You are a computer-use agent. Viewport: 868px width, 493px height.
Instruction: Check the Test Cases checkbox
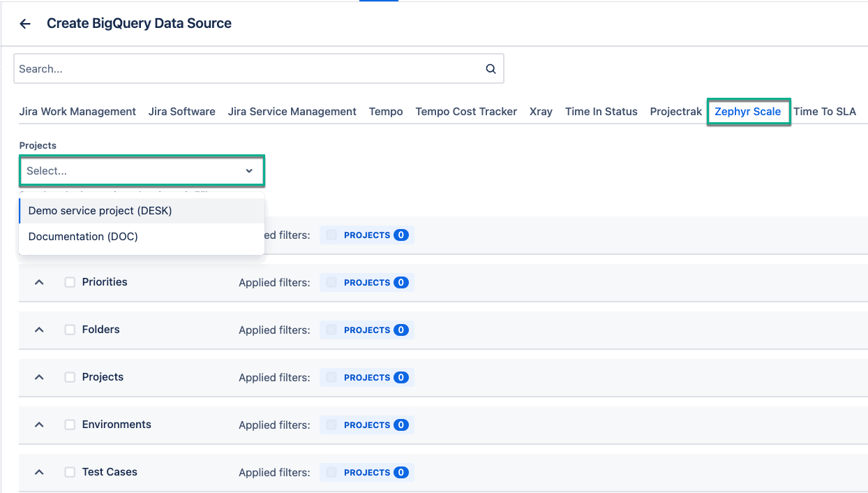pyautogui.click(x=70, y=472)
